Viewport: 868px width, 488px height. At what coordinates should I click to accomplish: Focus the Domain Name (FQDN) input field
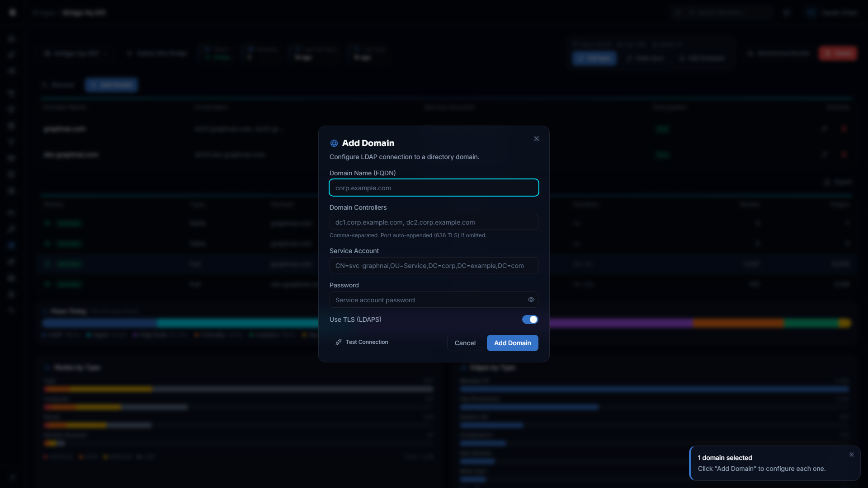point(434,188)
